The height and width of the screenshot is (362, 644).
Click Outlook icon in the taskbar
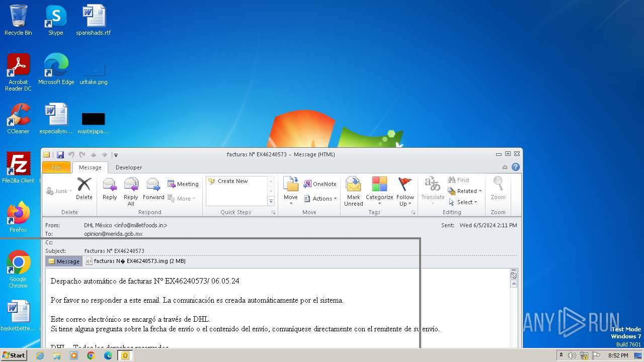point(125,355)
